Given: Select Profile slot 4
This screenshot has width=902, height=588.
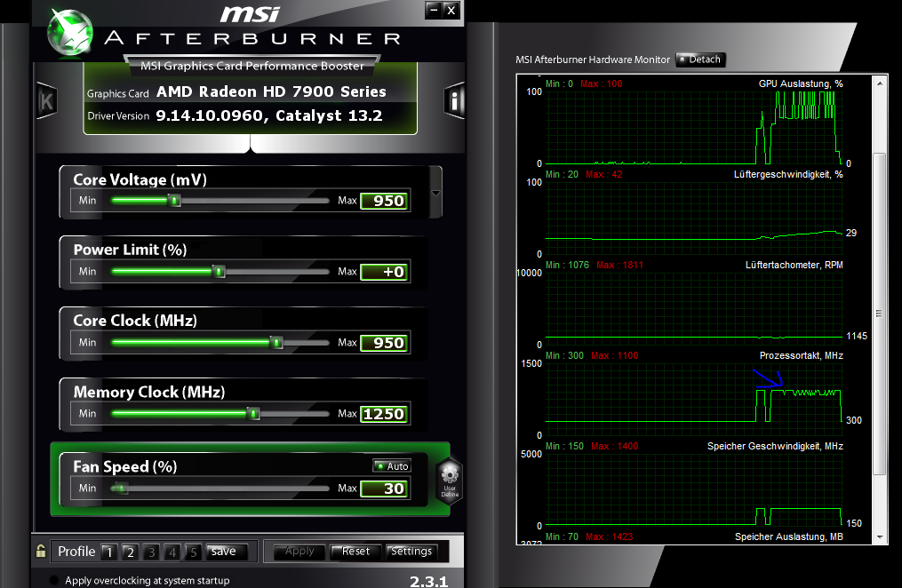Looking at the screenshot, I should (172, 552).
